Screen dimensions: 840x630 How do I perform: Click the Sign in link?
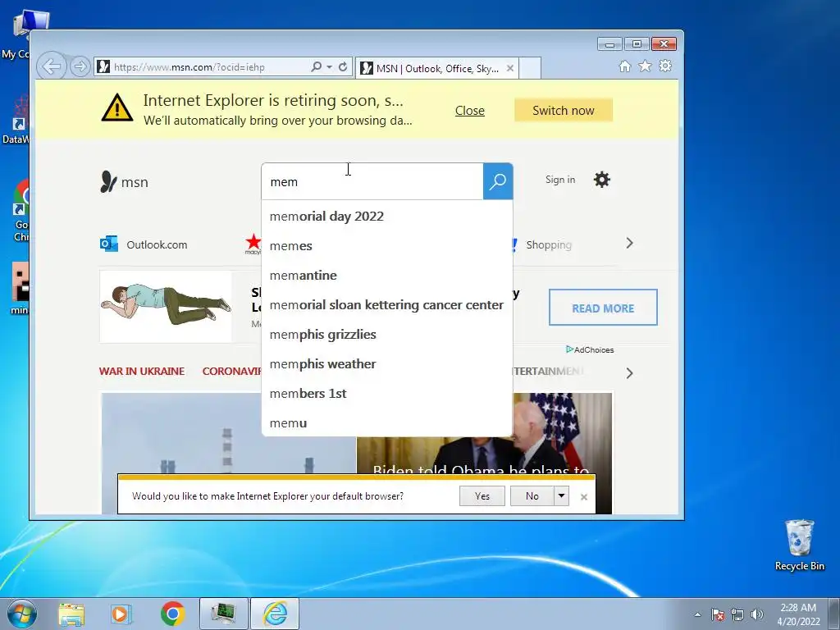[560, 180]
